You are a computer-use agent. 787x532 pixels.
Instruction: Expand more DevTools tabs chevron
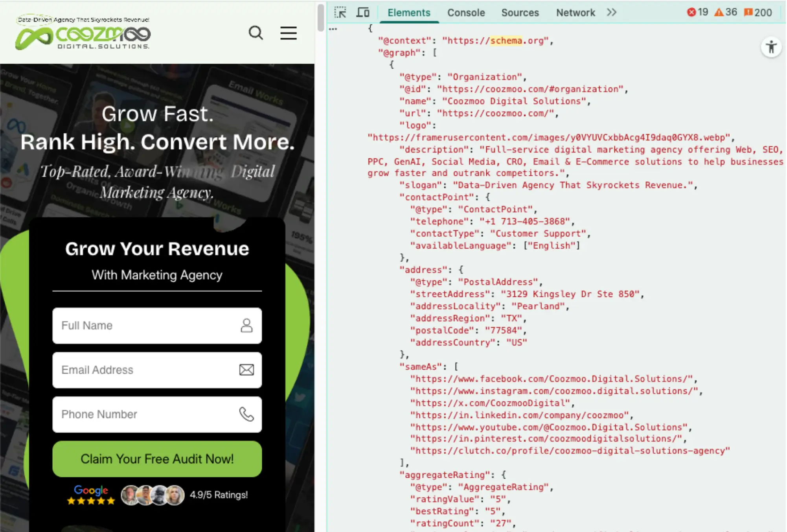[x=611, y=13]
